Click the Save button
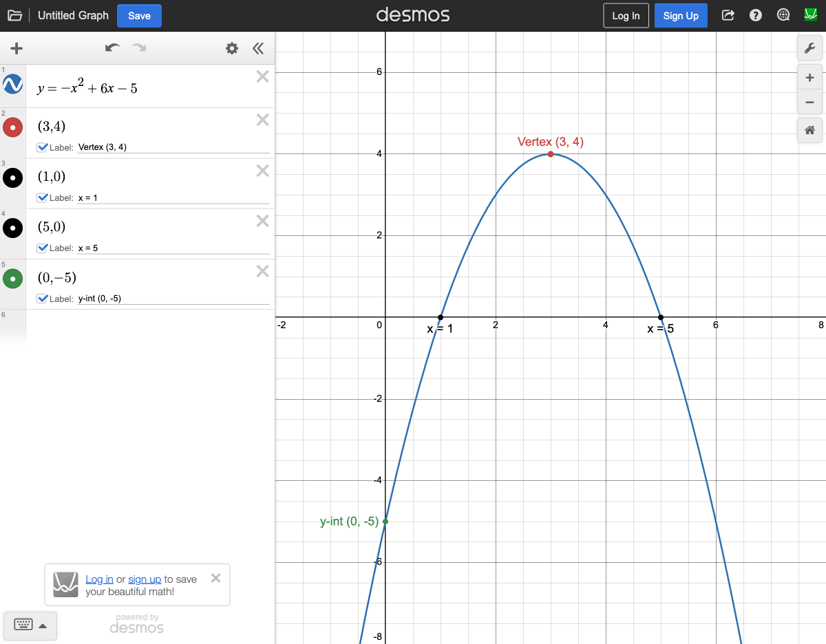This screenshot has height=644, width=826. tap(139, 16)
